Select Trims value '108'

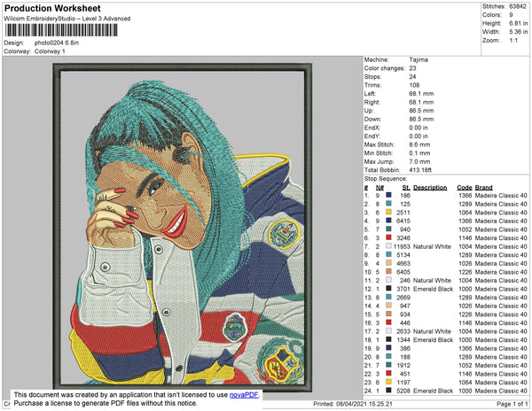click(414, 85)
